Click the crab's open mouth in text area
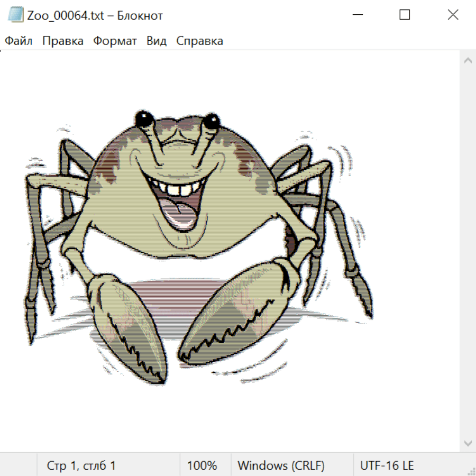This screenshot has width=476, height=476. (177, 209)
